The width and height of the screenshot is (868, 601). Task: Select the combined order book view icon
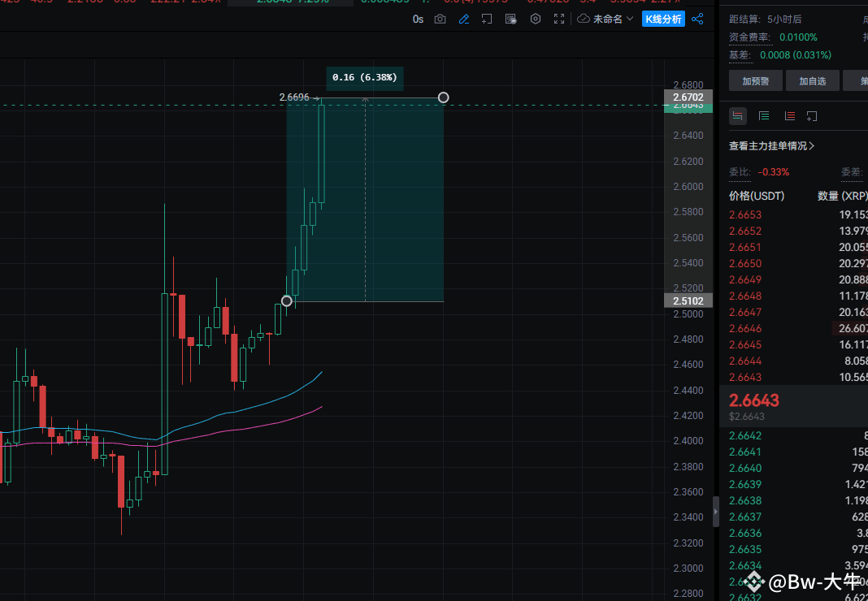(x=738, y=115)
